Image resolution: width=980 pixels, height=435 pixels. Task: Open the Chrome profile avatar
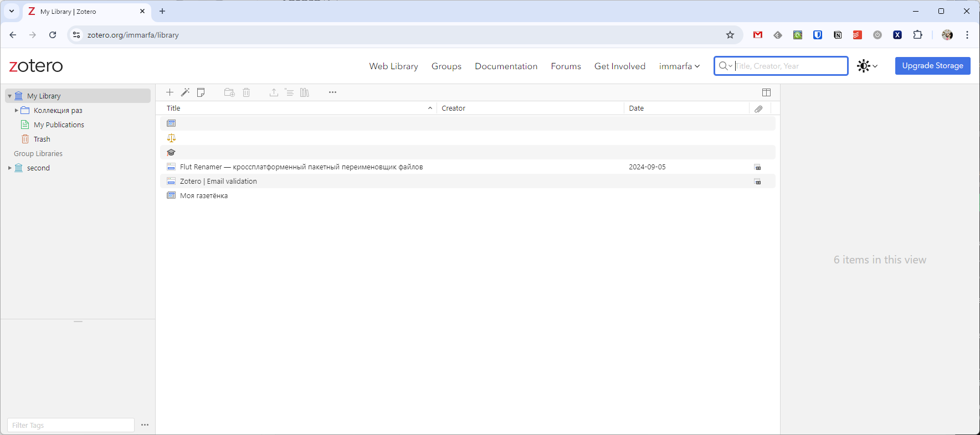click(947, 35)
